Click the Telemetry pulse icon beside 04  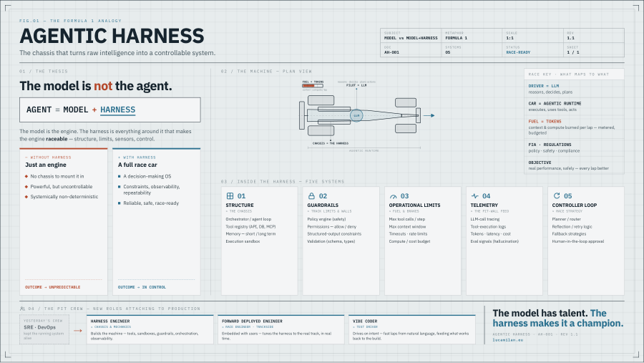[x=475, y=196]
